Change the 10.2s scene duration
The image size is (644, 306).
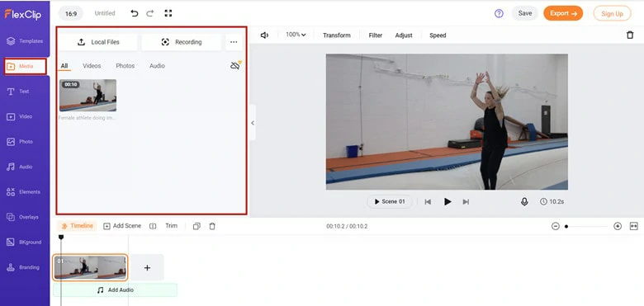(x=552, y=202)
